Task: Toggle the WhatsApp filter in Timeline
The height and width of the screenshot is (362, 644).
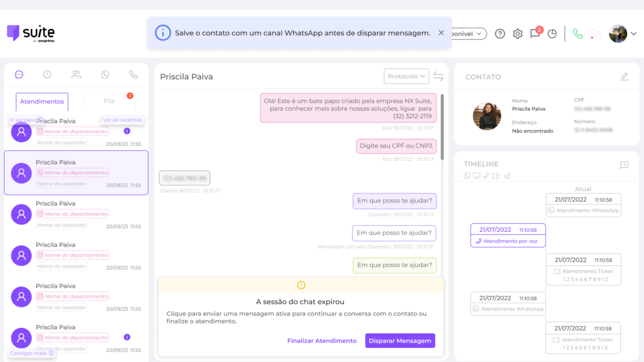Action: (x=467, y=176)
